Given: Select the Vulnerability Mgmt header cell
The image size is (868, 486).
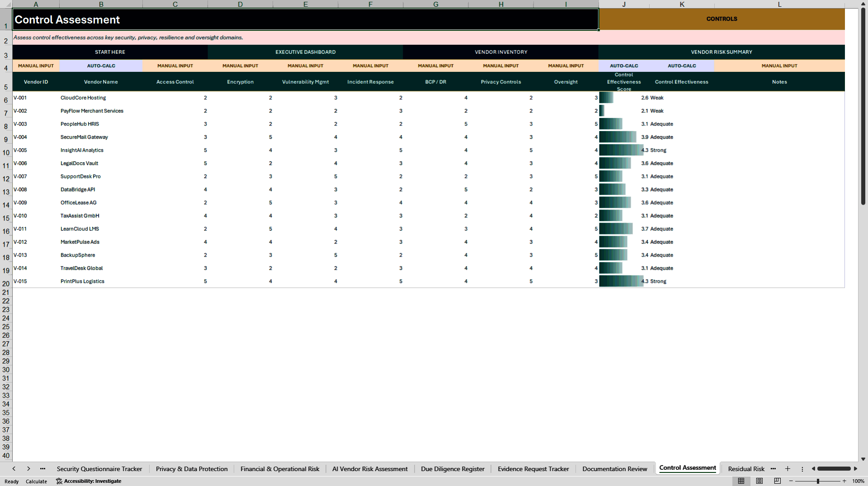Looking at the screenshot, I should click(306, 82).
